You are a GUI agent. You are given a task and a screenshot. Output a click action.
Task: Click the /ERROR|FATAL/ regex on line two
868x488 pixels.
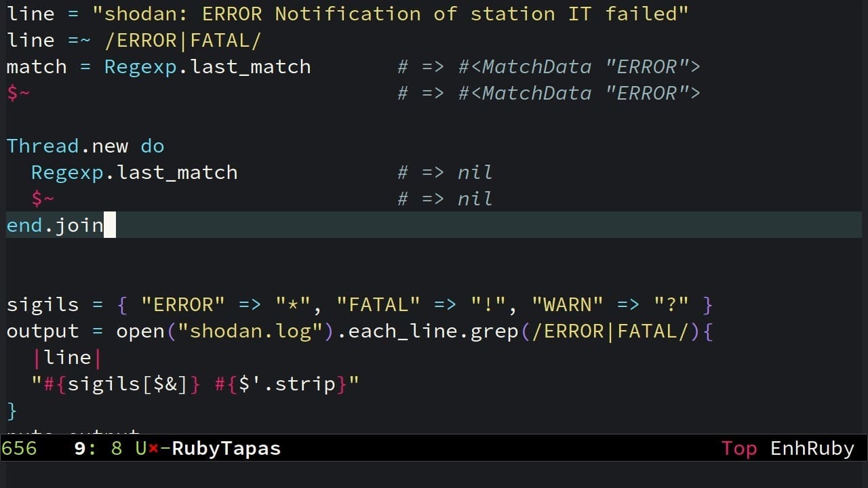click(x=182, y=41)
